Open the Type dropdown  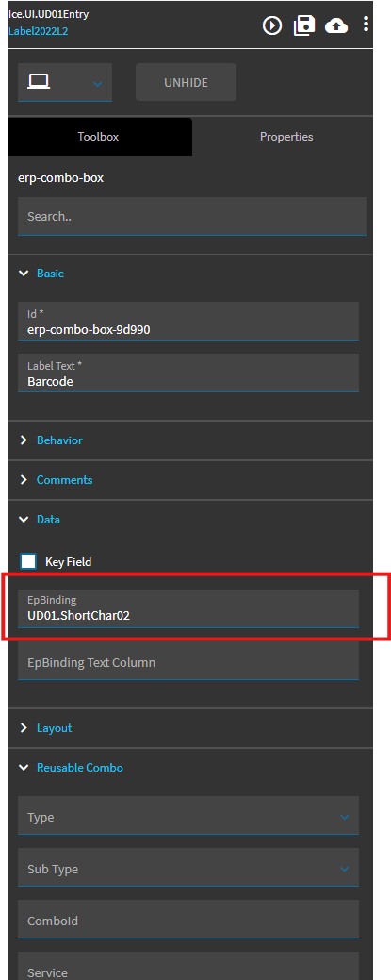188,815
